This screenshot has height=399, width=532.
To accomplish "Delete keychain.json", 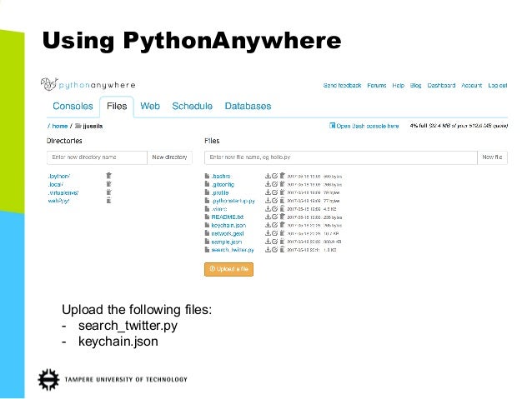I will coord(282,225).
